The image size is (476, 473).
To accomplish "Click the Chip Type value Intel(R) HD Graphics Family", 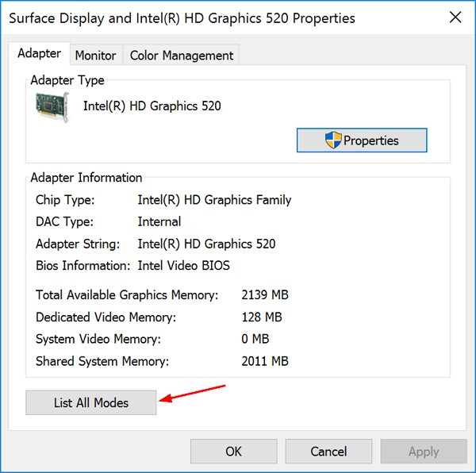I will 214,200.
